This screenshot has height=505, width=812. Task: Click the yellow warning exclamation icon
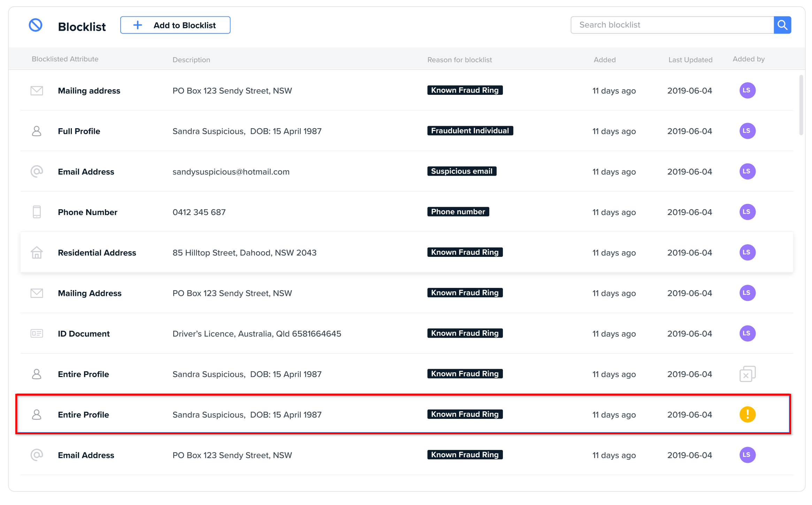pyautogui.click(x=747, y=414)
